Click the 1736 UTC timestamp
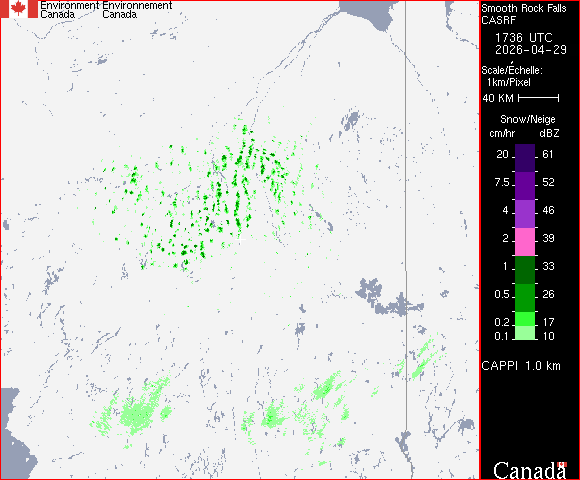The height and width of the screenshot is (480, 580). tap(523, 38)
